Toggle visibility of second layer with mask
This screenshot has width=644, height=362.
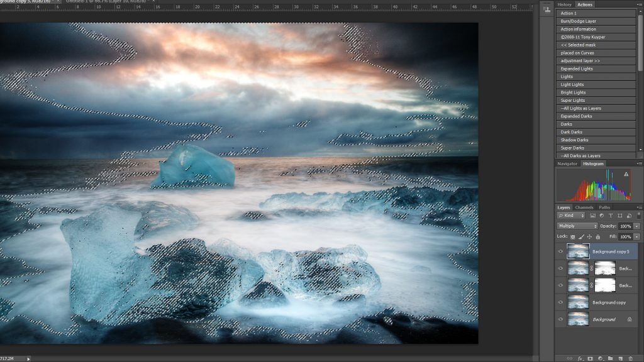(x=560, y=268)
